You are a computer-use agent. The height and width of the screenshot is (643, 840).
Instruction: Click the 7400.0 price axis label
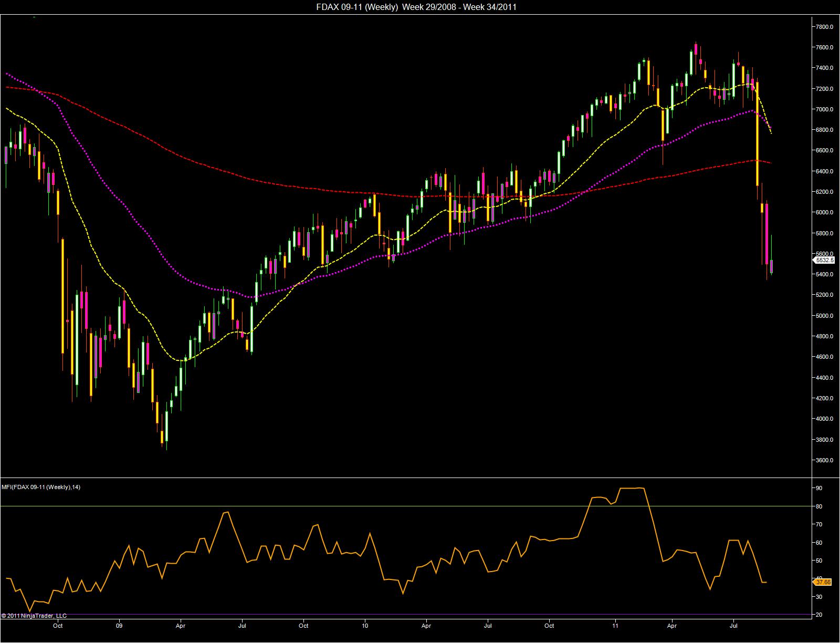(825, 68)
